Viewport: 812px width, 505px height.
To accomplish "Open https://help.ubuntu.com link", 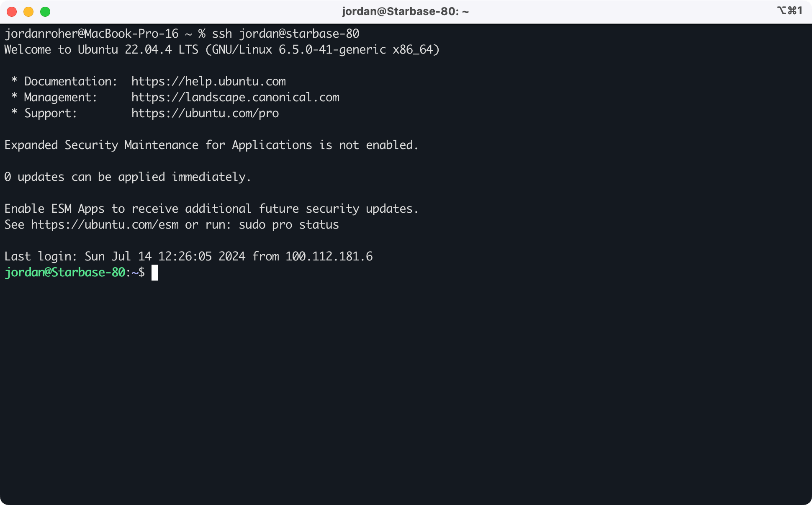I will pyautogui.click(x=208, y=81).
